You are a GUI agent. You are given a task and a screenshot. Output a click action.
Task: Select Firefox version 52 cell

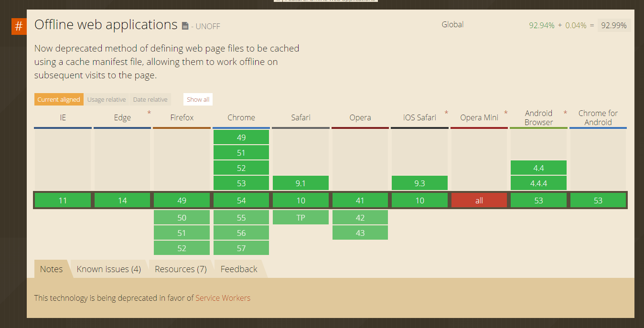pos(182,248)
